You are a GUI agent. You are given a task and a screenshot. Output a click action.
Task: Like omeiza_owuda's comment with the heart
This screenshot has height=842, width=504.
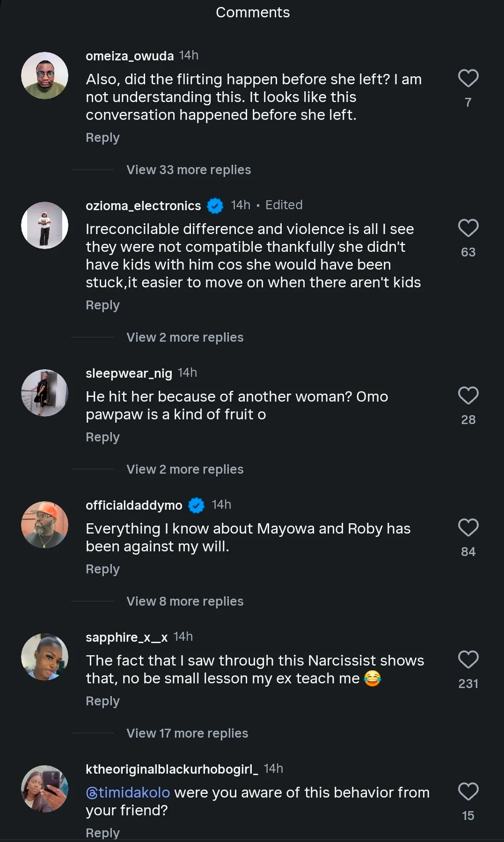[468, 78]
